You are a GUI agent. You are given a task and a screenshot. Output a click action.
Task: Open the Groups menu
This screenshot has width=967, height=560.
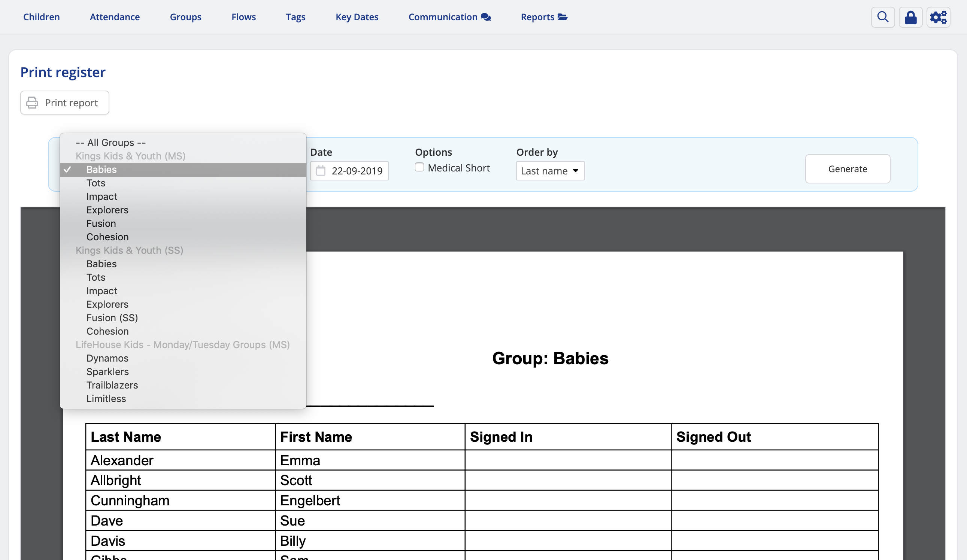pos(185,17)
